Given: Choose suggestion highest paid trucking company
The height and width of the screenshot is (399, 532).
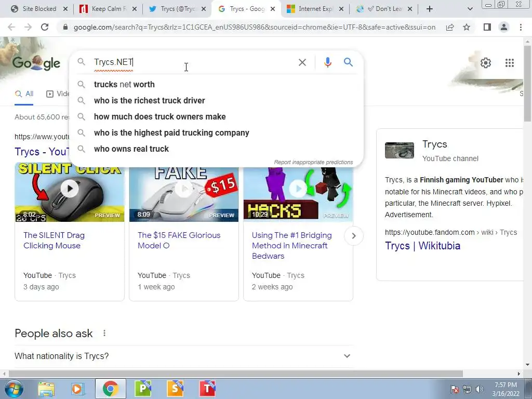Looking at the screenshot, I should click(x=216, y=132).
